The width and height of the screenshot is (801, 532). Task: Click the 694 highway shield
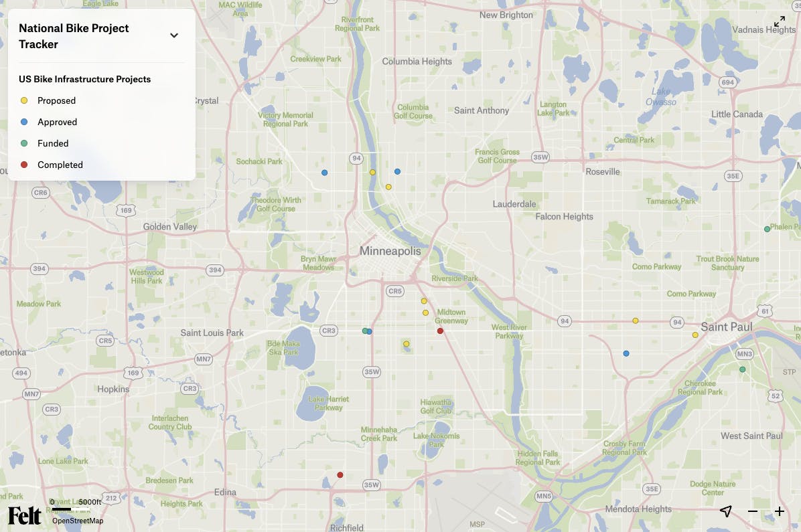pos(727,82)
